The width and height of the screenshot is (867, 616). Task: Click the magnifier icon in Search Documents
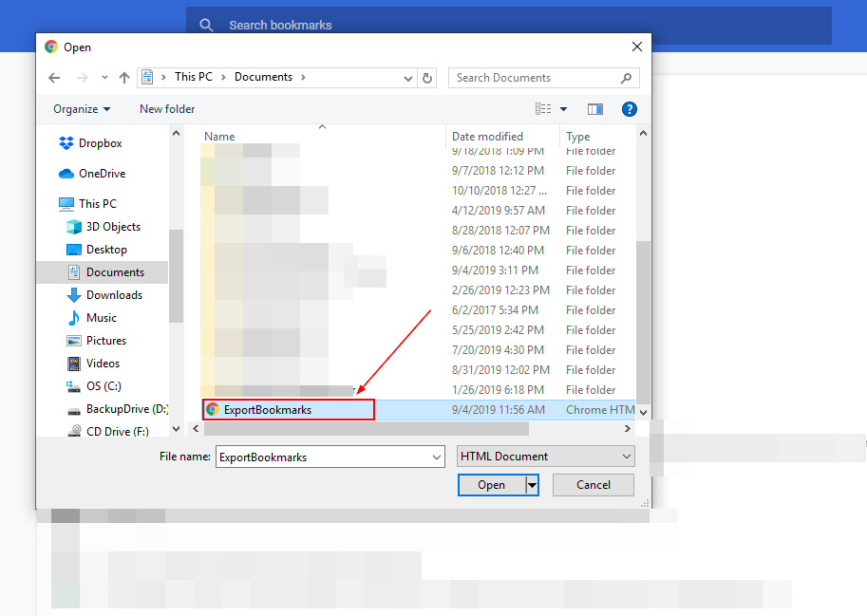click(626, 78)
